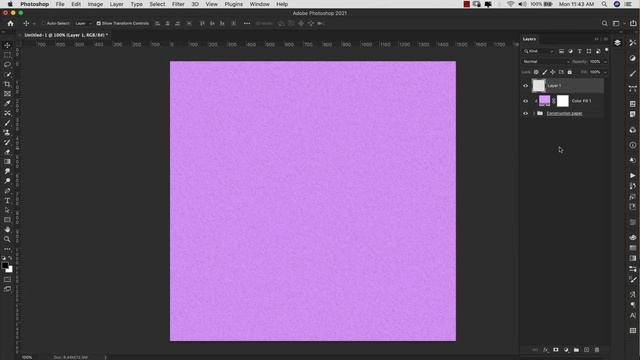This screenshot has width=640, height=360.
Task: Open the File menu
Action: pos(60,4)
